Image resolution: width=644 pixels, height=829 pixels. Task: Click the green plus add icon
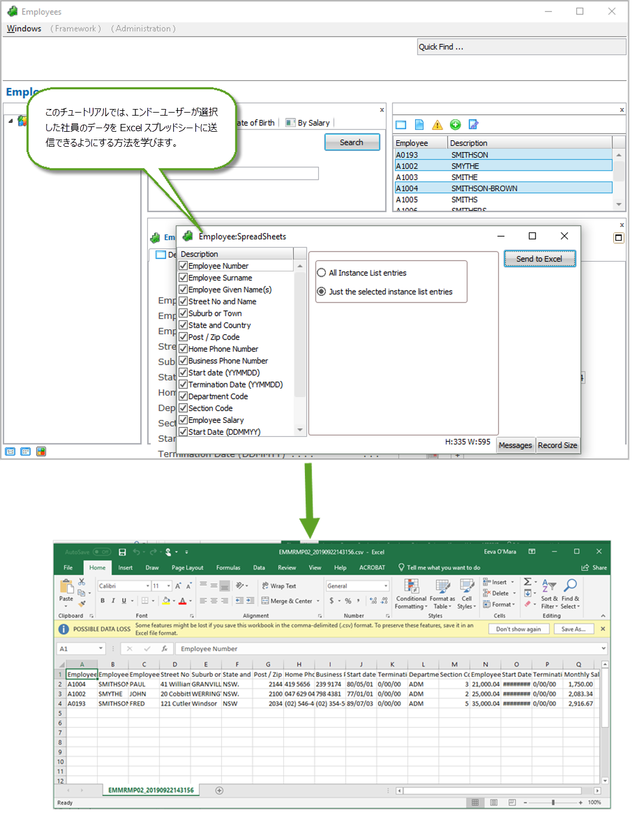coord(455,125)
